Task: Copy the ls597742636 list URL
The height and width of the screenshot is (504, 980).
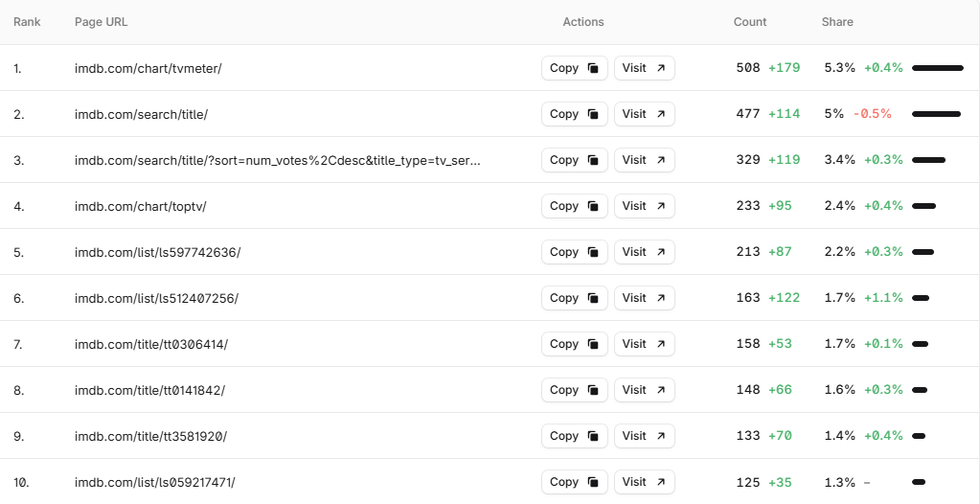Action: [x=575, y=252]
